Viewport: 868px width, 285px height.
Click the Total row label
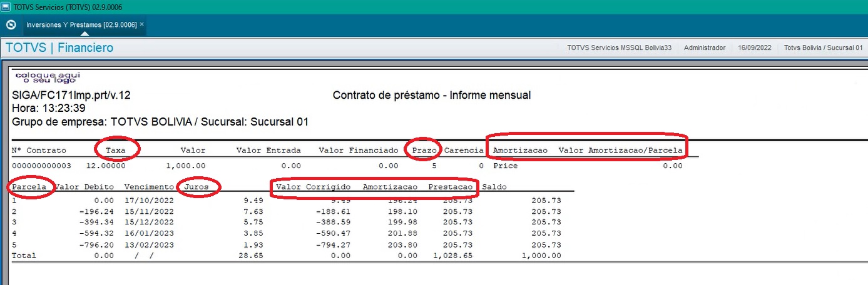[x=24, y=255]
